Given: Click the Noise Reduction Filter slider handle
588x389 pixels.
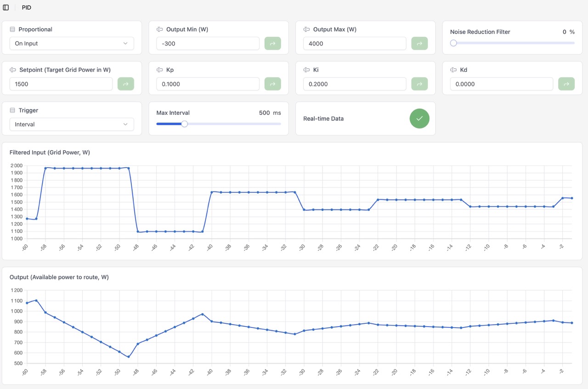Looking at the screenshot, I should [x=453, y=43].
